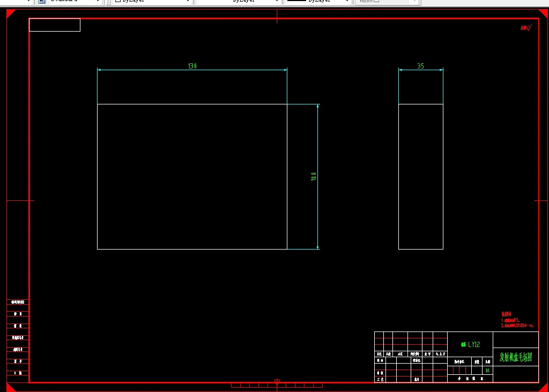Click the 设计 cell in title block
The height and width of the screenshot is (392, 549).
coord(380,360)
